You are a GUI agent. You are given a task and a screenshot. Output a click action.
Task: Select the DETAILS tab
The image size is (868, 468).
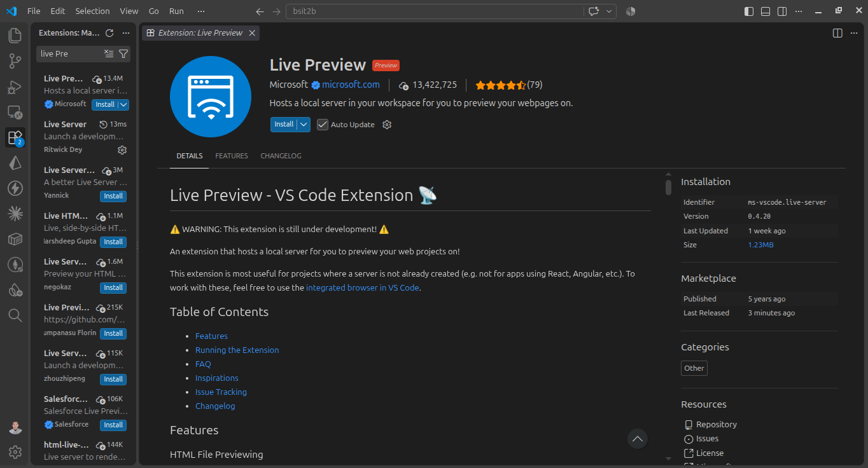pos(190,156)
